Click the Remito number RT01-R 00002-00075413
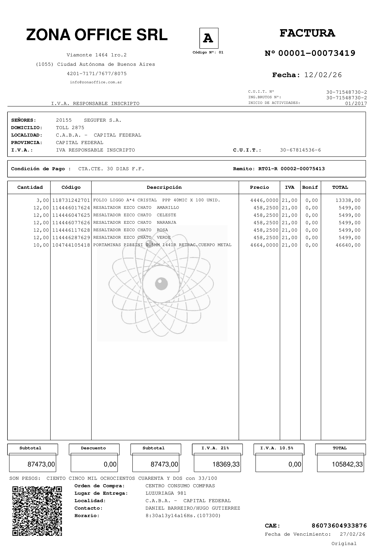The image size is (392, 554). (x=291, y=169)
